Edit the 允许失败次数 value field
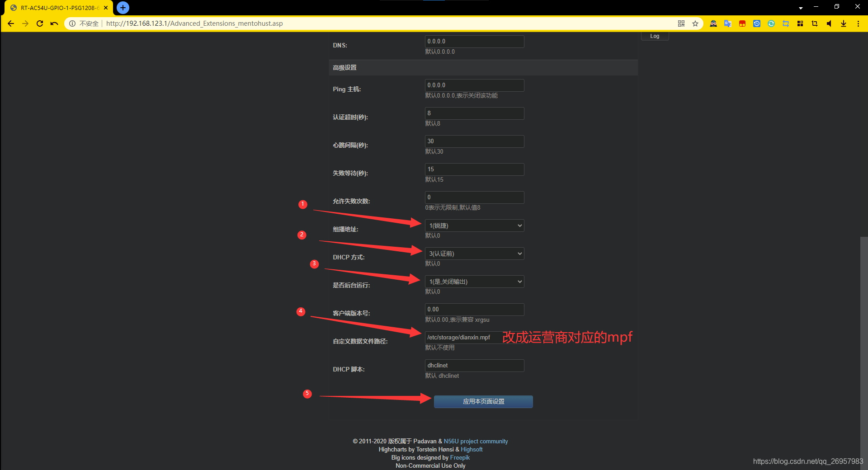Screen dimensions: 868x470 pos(474,197)
